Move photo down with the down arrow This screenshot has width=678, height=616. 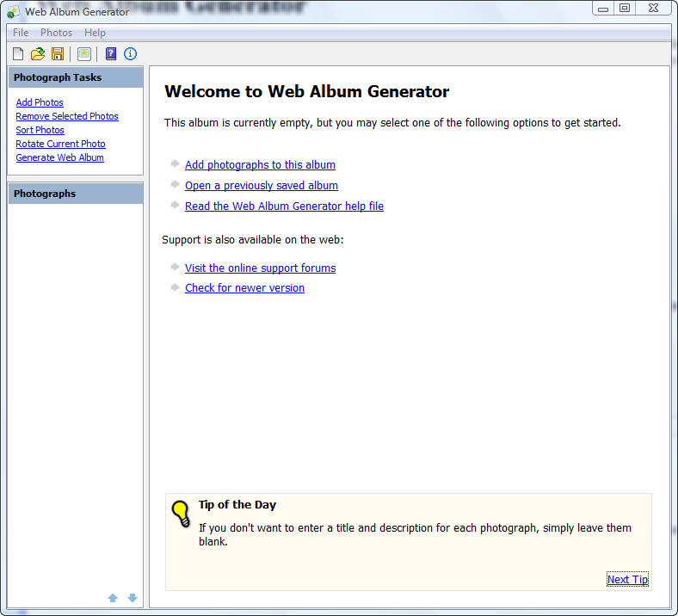[133, 598]
